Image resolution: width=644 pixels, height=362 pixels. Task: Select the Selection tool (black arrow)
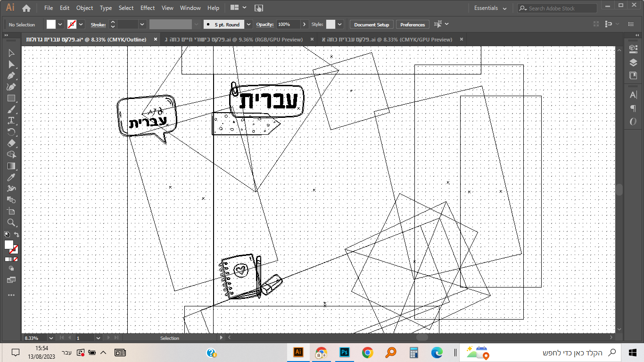click(x=11, y=53)
